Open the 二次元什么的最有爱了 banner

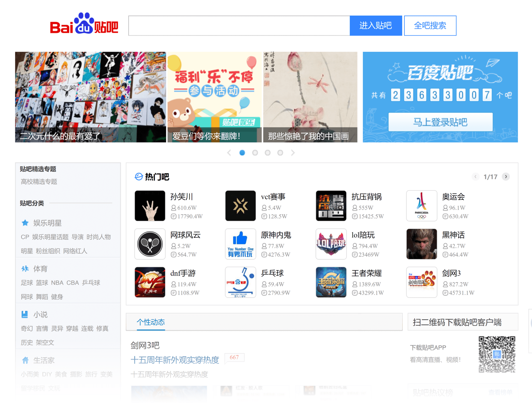point(90,97)
